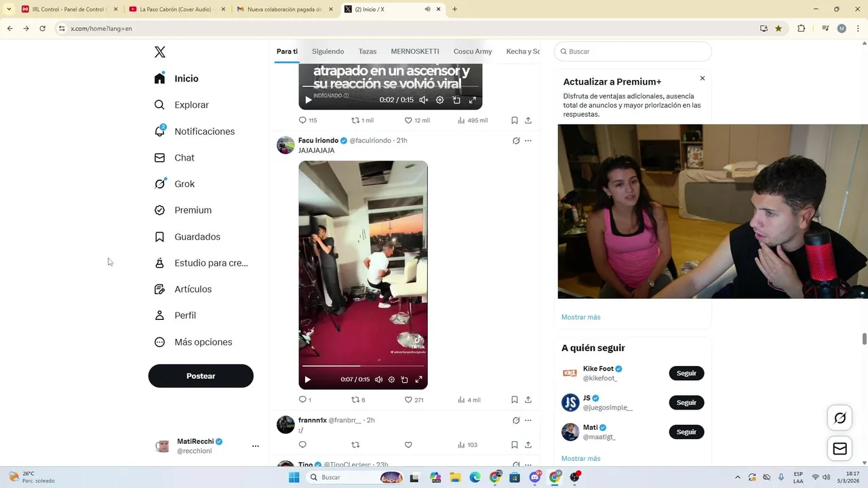Switch to MERNOSKETTI tab
The height and width of the screenshot is (488, 868).
click(415, 52)
